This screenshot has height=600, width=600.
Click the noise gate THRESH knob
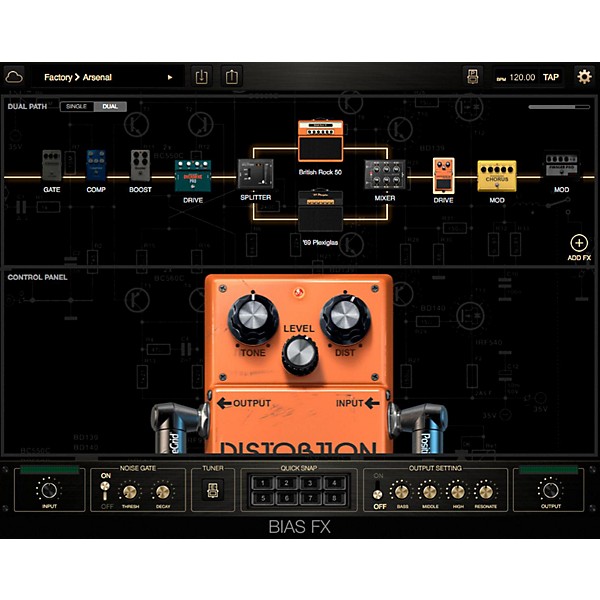pos(130,492)
